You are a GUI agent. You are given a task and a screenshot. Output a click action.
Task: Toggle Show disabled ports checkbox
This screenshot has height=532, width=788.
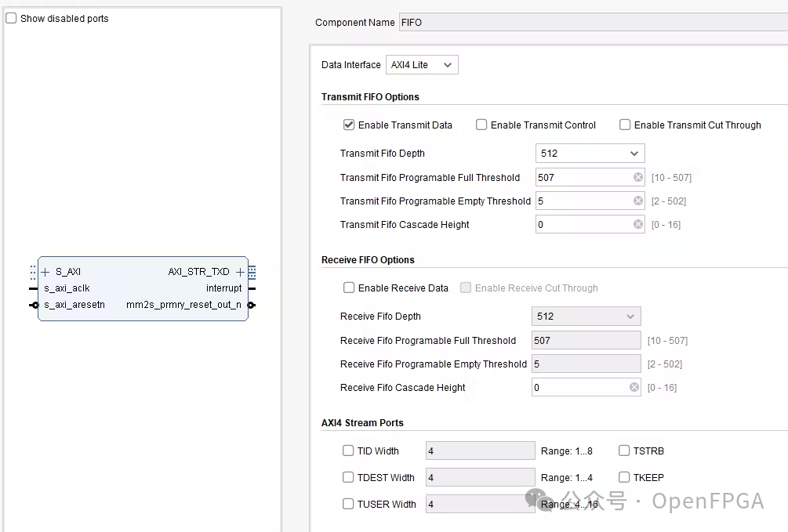tap(11, 18)
